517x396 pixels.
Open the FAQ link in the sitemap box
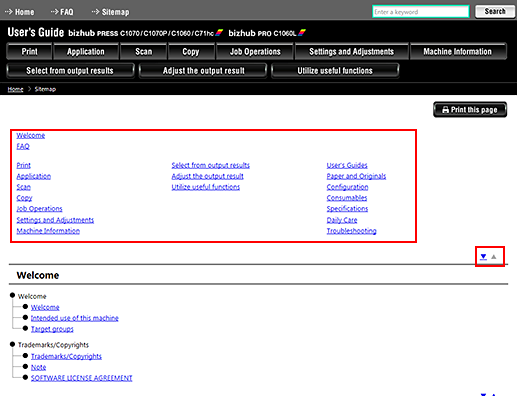coord(23,146)
